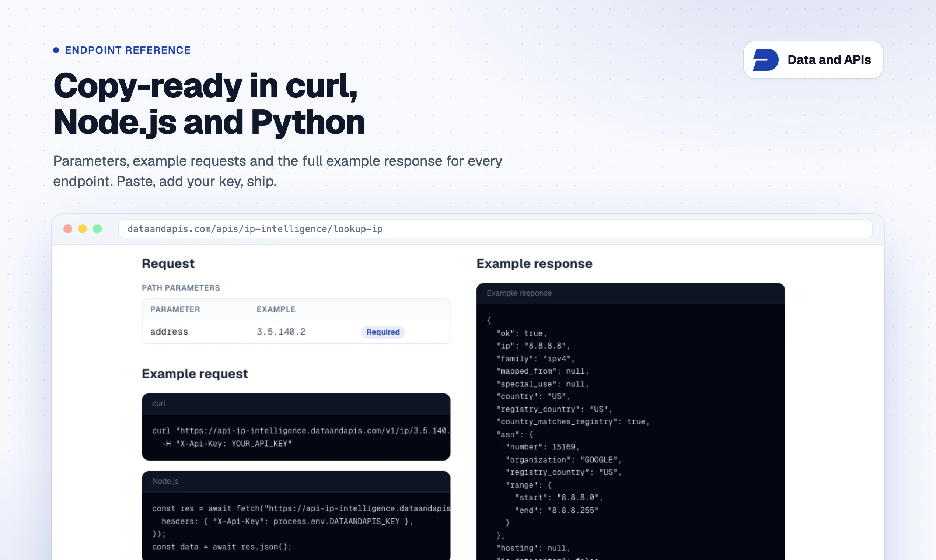Click the "address" parameter cell
This screenshot has height=560, width=936.
169,332
